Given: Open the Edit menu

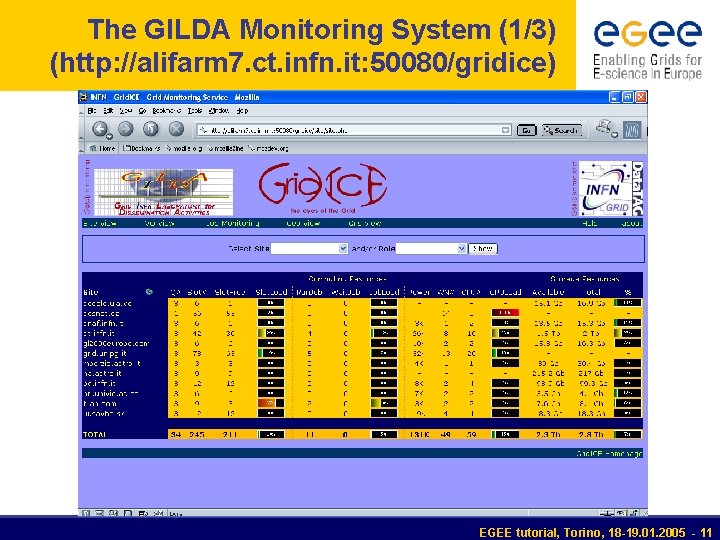Looking at the screenshot, I should 108,111.
